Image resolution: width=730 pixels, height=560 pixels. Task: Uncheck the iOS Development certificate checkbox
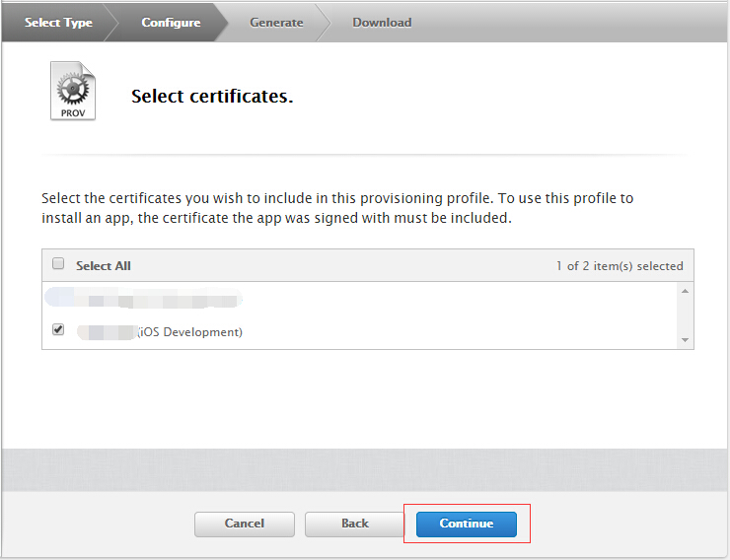pyautogui.click(x=58, y=329)
